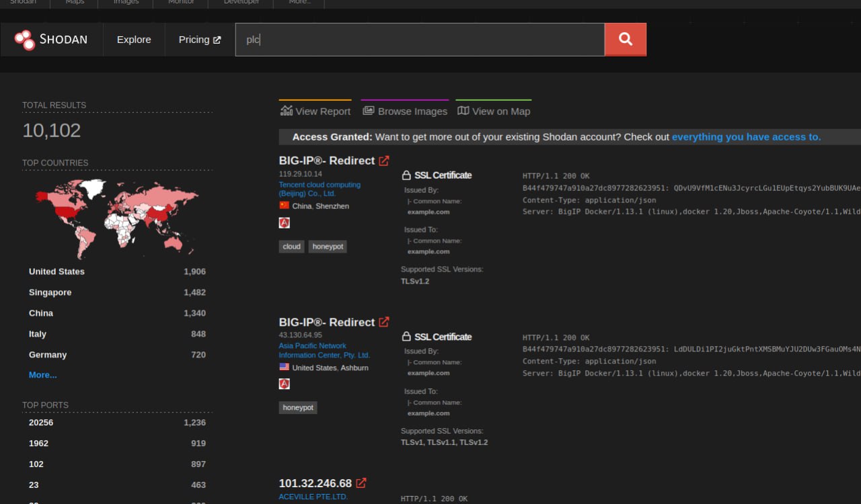Click honeypot tag on 43.130.64.95 result
This screenshot has height=504, width=861.
(x=298, y=407)
